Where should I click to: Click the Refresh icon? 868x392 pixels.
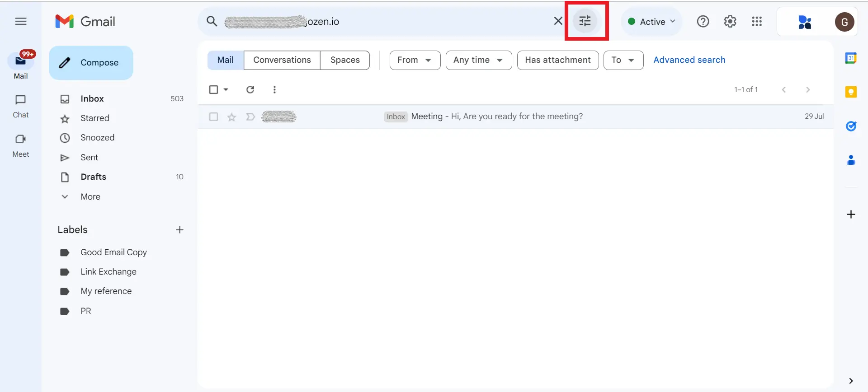[x=250, y=89]
